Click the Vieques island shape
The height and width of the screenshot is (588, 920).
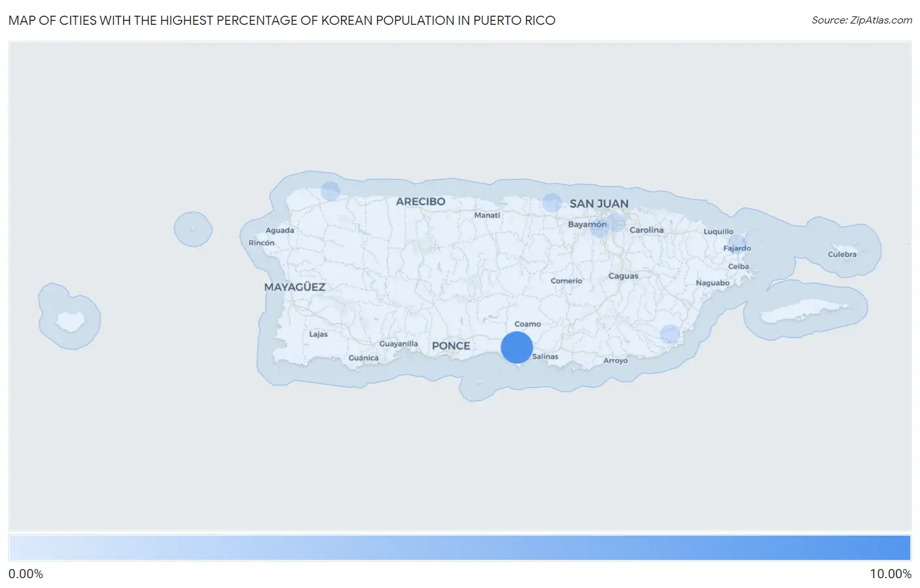click(x=805, y=312)
